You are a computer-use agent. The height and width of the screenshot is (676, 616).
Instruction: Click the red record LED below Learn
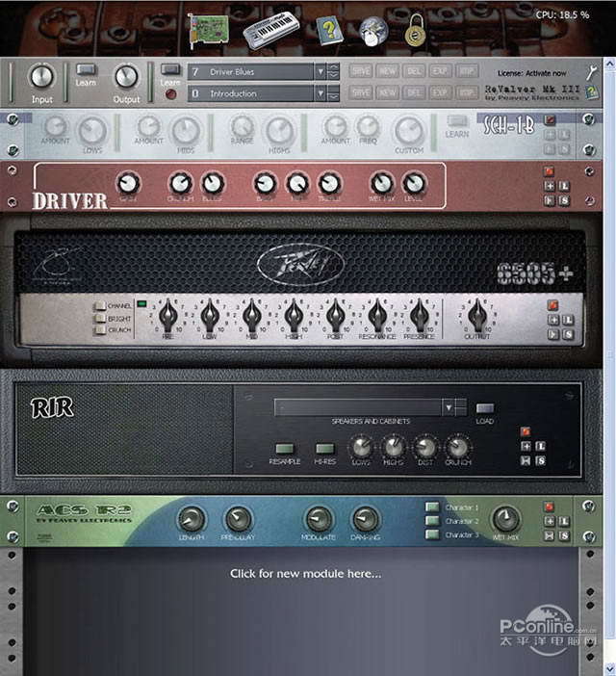[x=170, y=94]
